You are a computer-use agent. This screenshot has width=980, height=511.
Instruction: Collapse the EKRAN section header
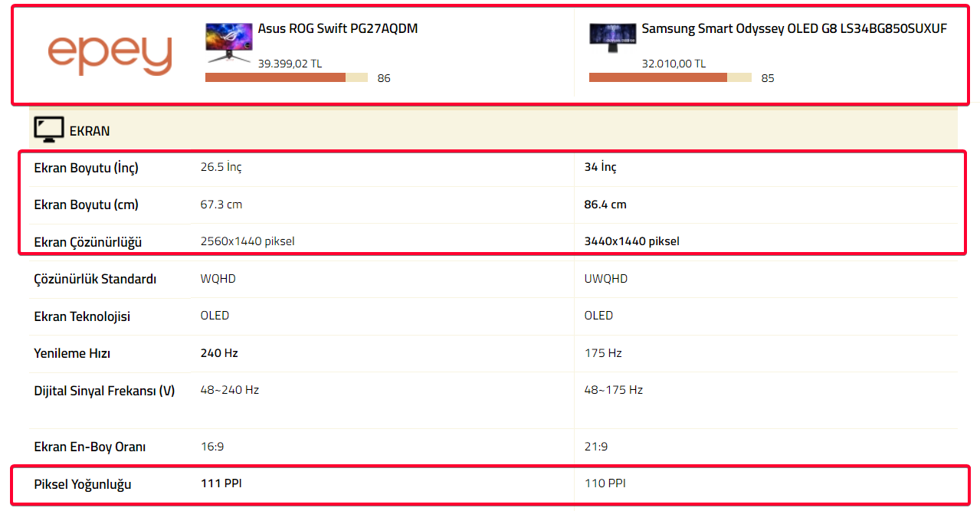[493, 130]
